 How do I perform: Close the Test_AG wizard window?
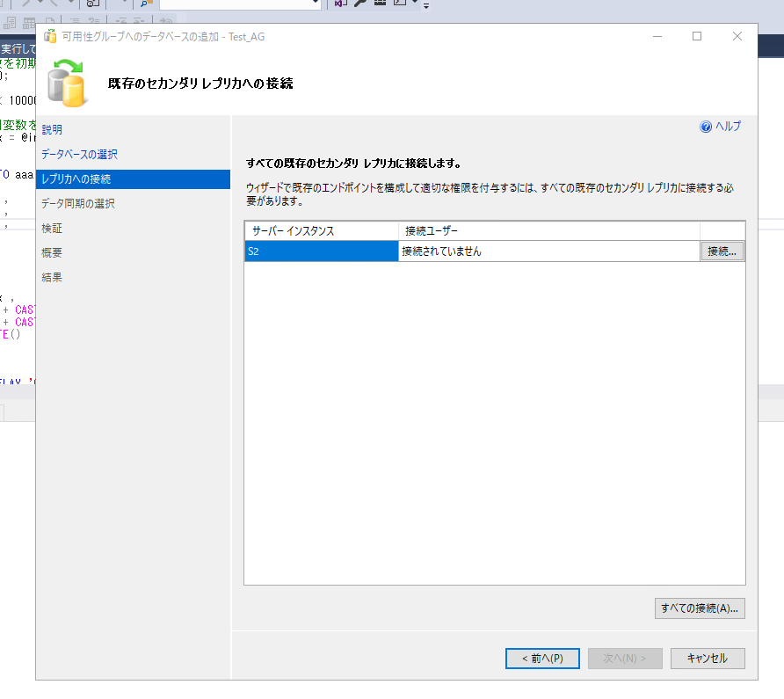pyautogui.click(x=737, y=37)
